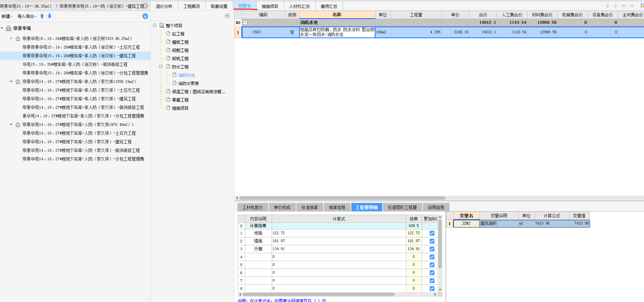This screenshot has width=644, height=302.
Task: Collapse the B2 消防水池 group row
Action: click(245, 22)
